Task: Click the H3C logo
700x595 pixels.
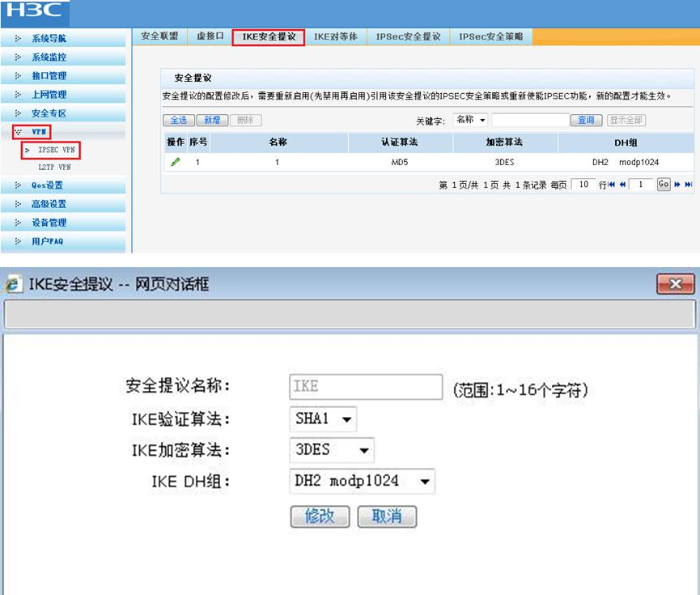Action: [35, 11]
